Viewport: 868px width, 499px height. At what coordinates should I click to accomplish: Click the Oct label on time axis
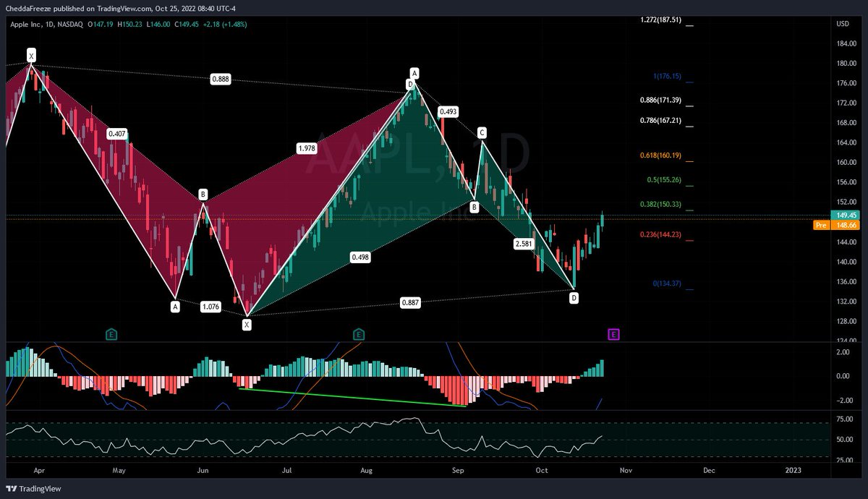pos(541,470)
